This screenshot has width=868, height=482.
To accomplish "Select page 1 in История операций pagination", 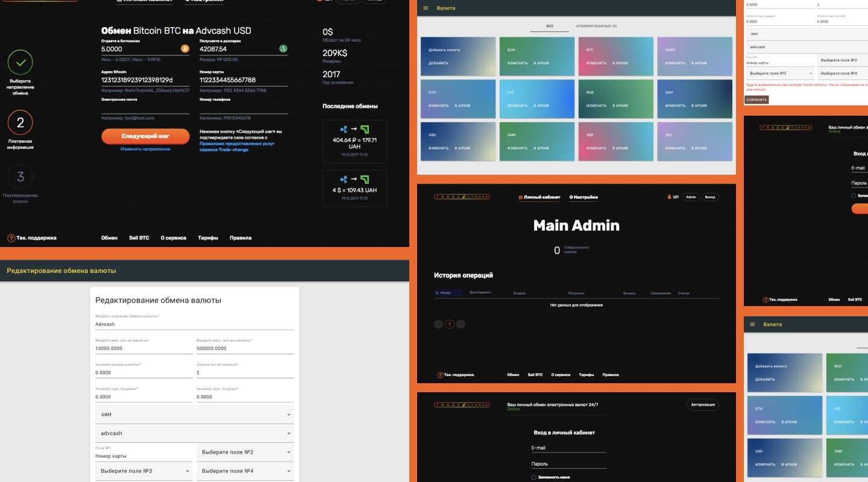I will pos(450,324).
